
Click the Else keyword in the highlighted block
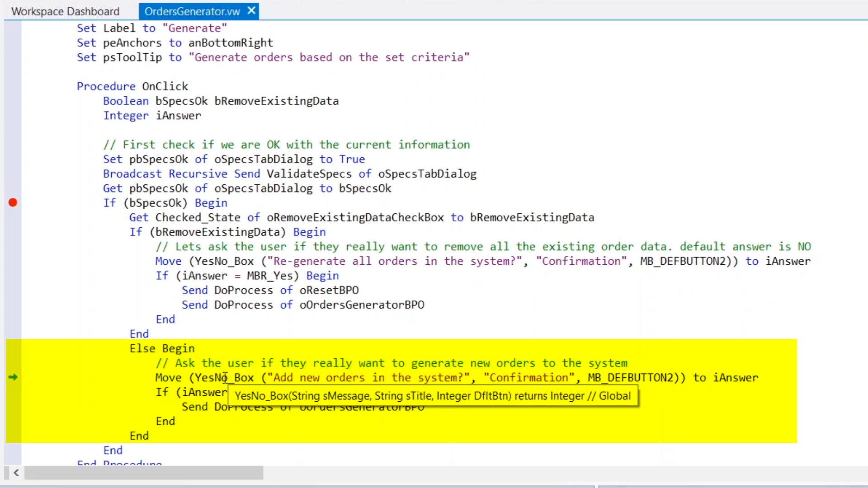pos(142,348)
